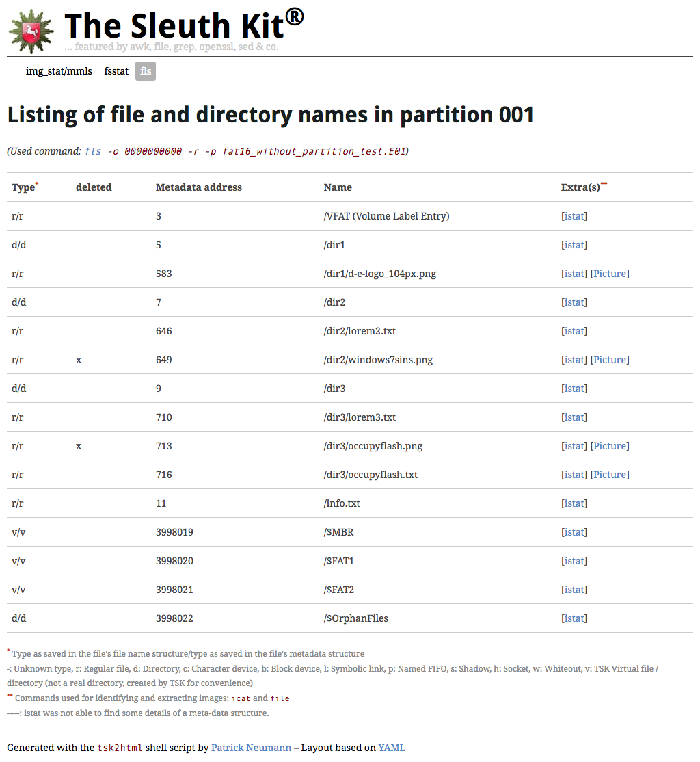Follow the YAML layout link
The image size is (700, 762).
click(x=392, y=748)
